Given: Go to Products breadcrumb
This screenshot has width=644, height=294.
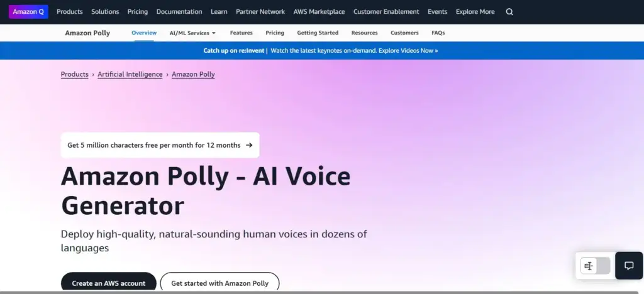Looking at the screenshot, I should point(74,74).
